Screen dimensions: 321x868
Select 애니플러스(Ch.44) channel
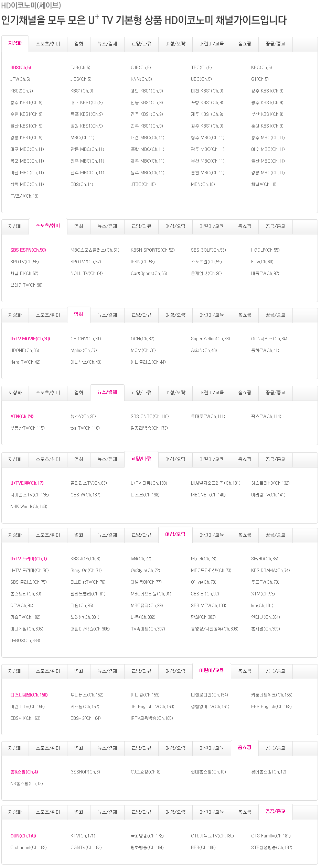coord(148,362)
